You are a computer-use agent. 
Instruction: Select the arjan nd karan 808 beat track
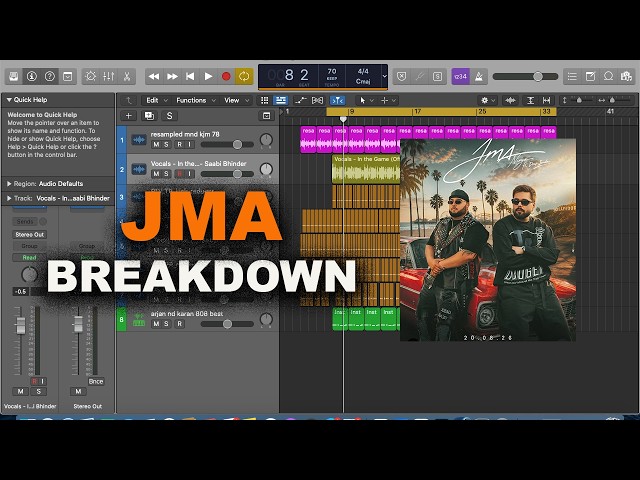point(198,319)
